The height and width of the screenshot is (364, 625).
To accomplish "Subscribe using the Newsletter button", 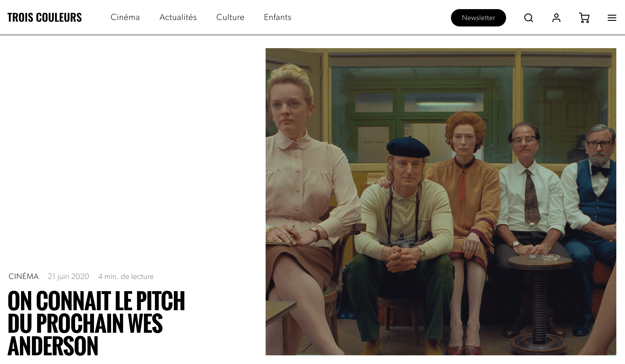I will (x=479, y=18).
